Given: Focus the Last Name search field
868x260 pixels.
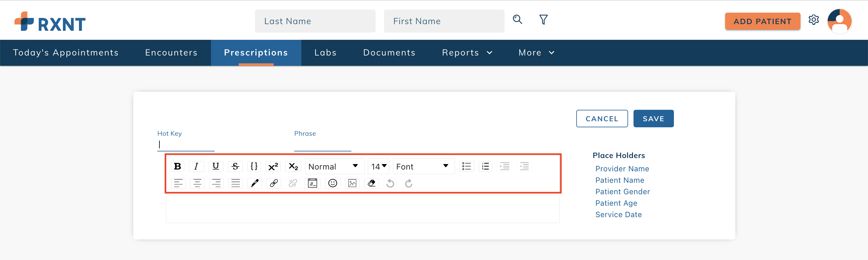Looking at the screenshot, I should click(315, 21).
